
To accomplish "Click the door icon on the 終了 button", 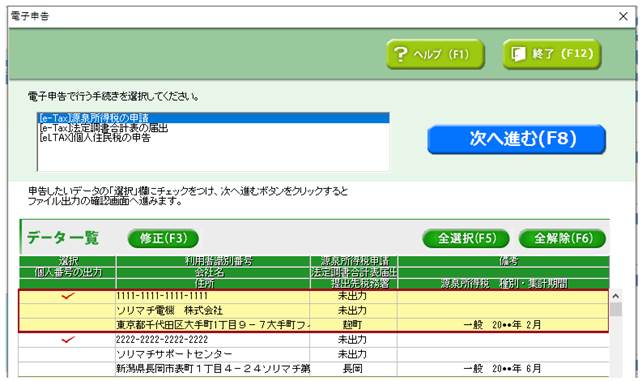I will click(518, 54).
